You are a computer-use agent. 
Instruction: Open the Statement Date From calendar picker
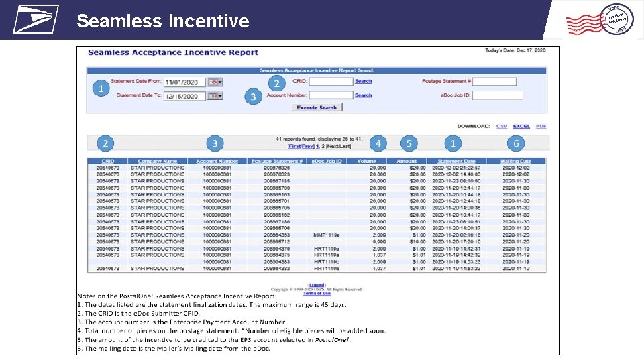(215, 82)
